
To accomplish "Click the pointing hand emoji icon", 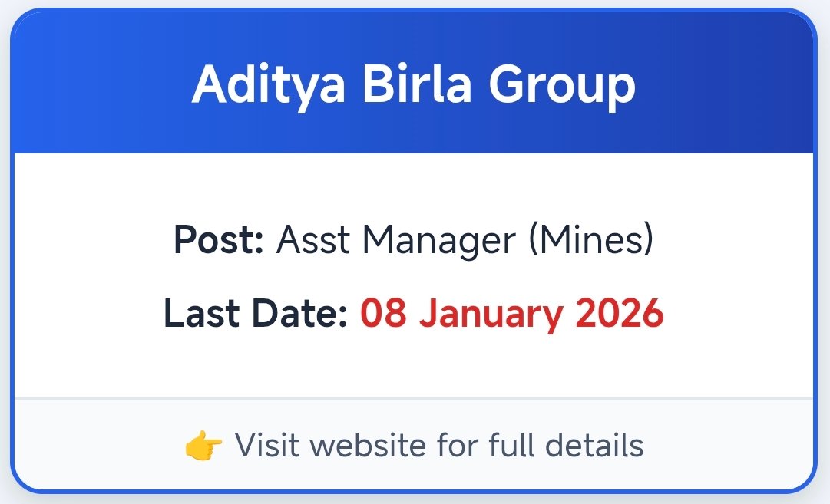I will click(x=203, y=446).
